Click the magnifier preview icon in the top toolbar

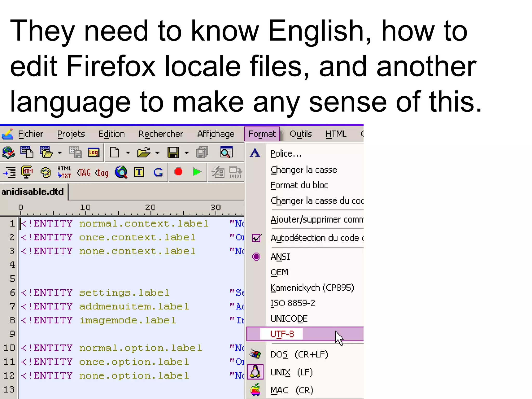(226, 152)
